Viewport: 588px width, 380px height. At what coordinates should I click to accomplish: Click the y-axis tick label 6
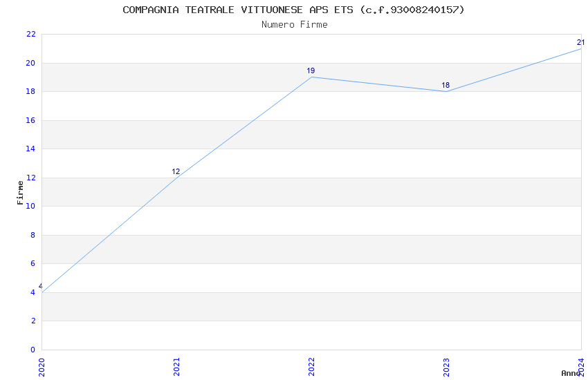click(33, 263)
